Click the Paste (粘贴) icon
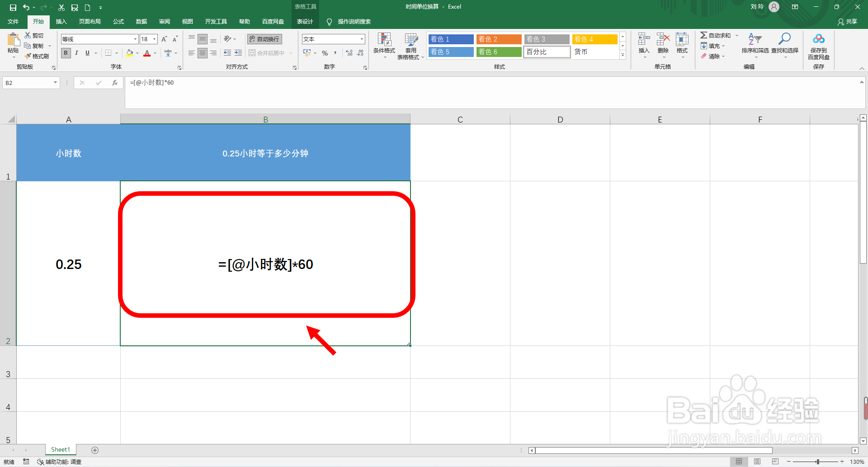Screen dimensions: 868x467 [13, 40]
